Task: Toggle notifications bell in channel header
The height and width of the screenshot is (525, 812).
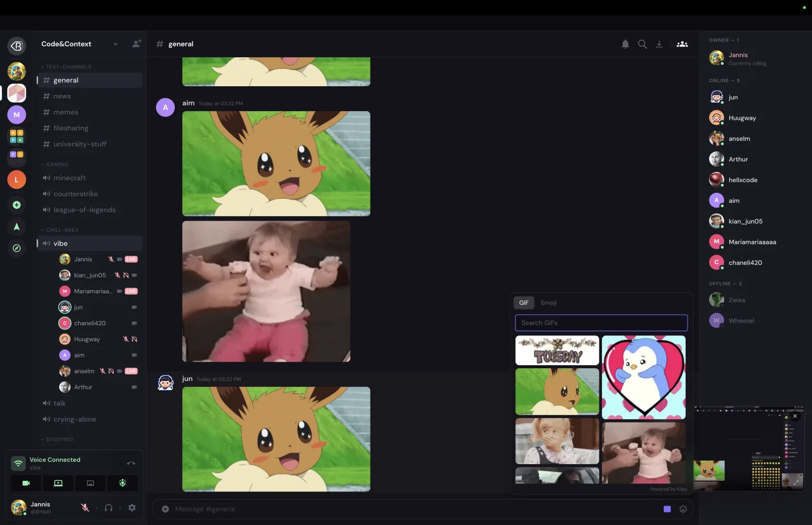Action: tap(626, 44)
